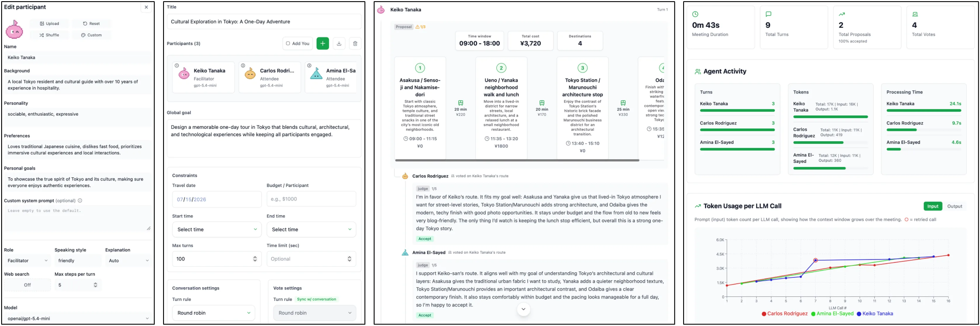Check the Add You checkbox
The height and width of the screenshot is (326, 980).
point(288,44)
